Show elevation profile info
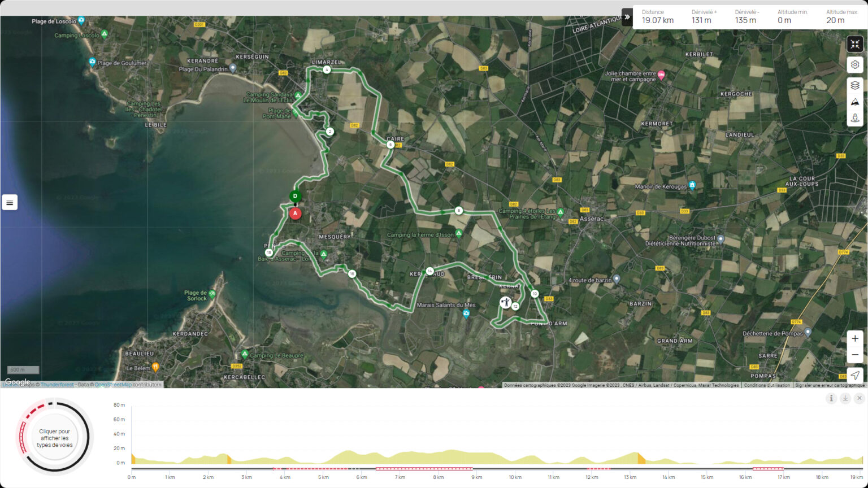This screenshot has height=488, width=868. [x=831, y=398]
